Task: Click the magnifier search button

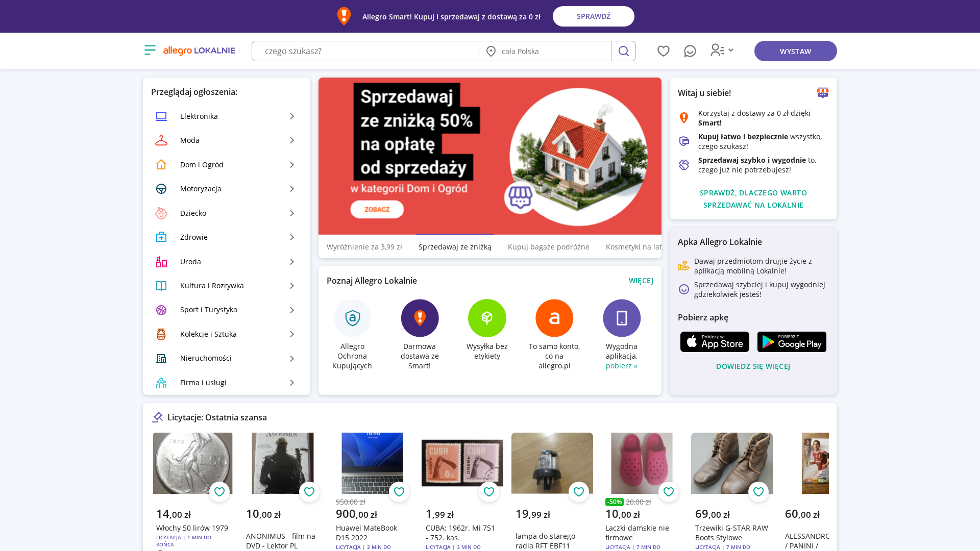Action: [623, 51]
